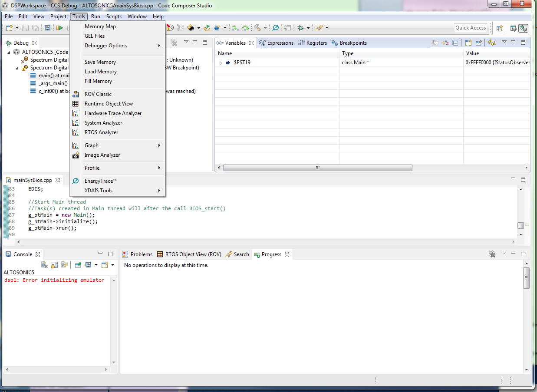This screenshot has height=392, width=537.
Task: Collapse the ALTOSONIC5 debug tree node
Action: click(x=9, y=52)
